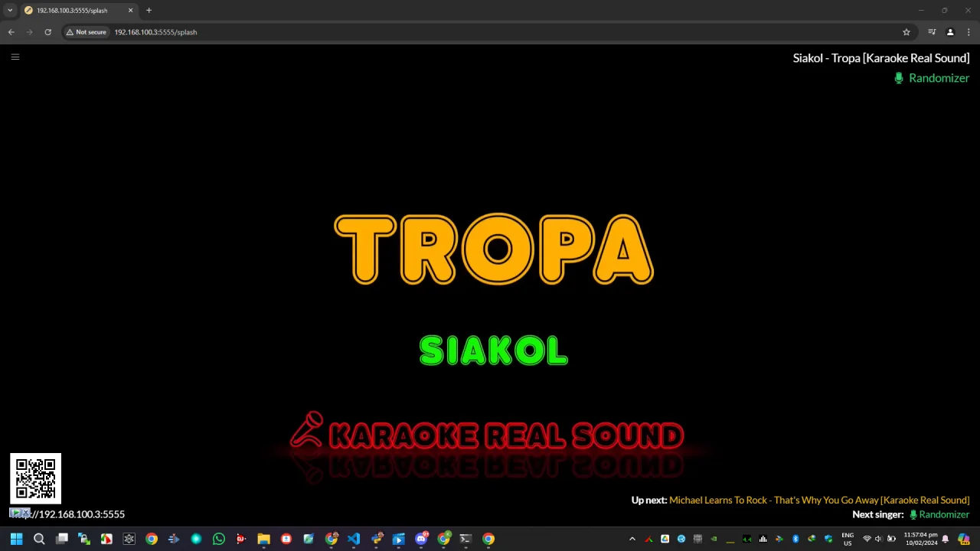Open Task View on the taskbar
980x551 pixels.
click(x=62, y=539)
